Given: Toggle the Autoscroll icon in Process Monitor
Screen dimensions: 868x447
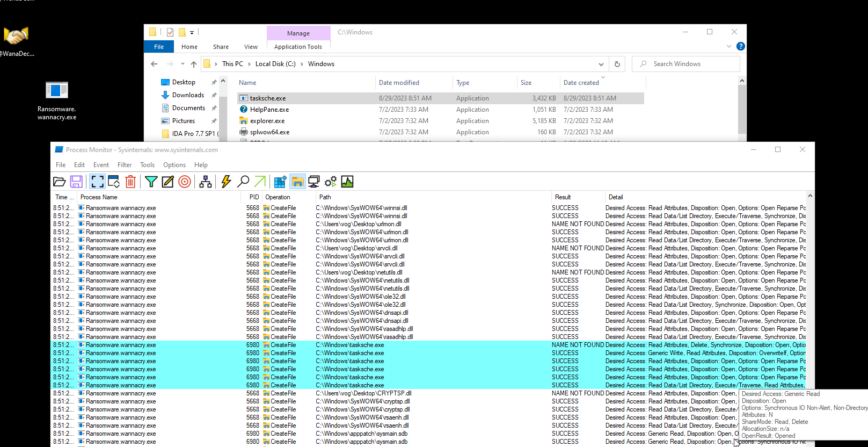Looking at the screenshot, I should click(114, 182).
